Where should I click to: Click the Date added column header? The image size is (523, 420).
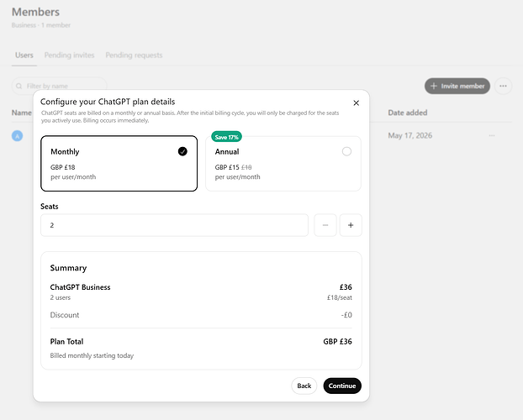point(407,113)
